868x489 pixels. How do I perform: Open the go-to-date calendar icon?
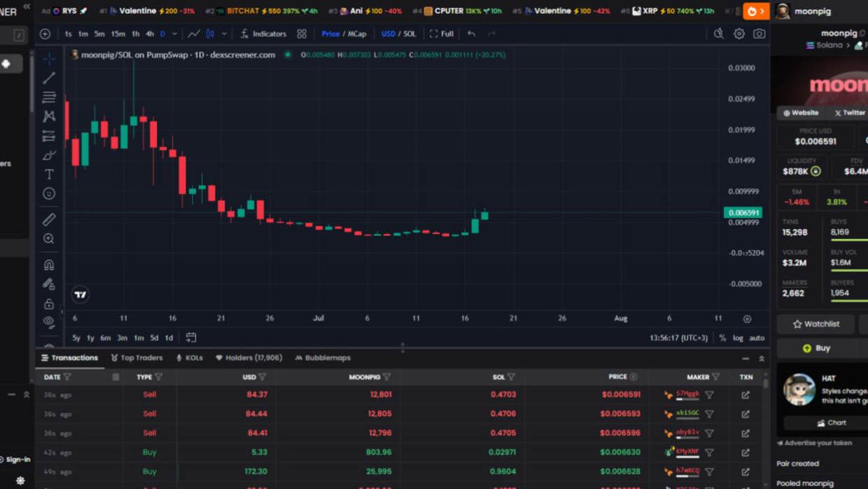[190, 338]
